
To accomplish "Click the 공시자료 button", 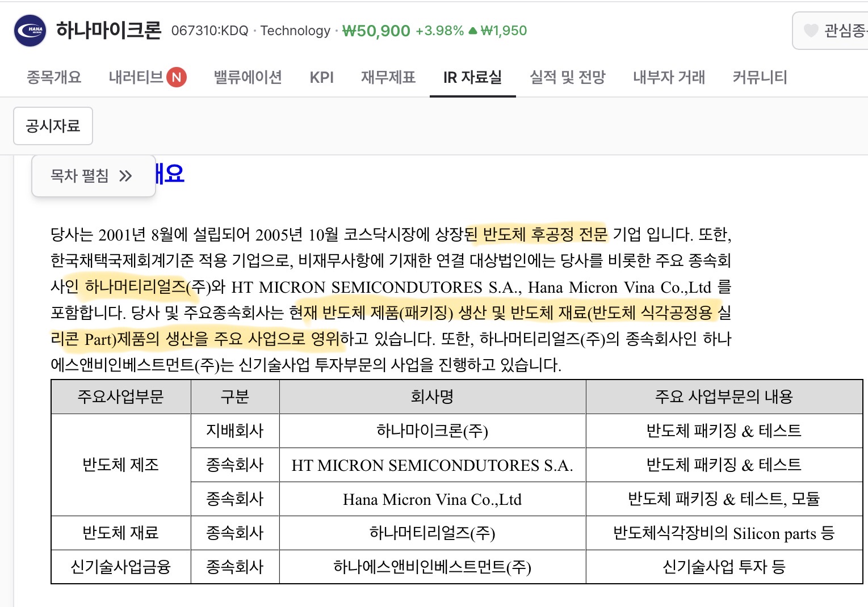I will (53, 126).
